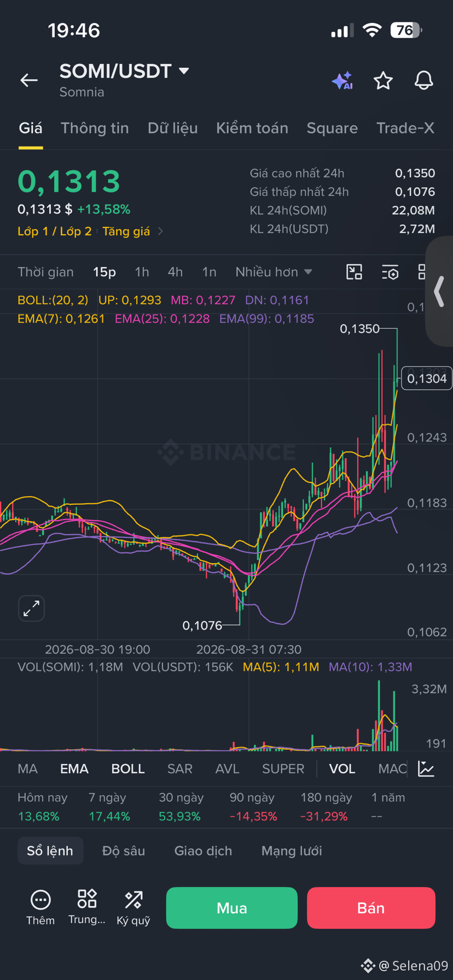
Task: Select the 4h timeframe
Action: pos(175,272)
